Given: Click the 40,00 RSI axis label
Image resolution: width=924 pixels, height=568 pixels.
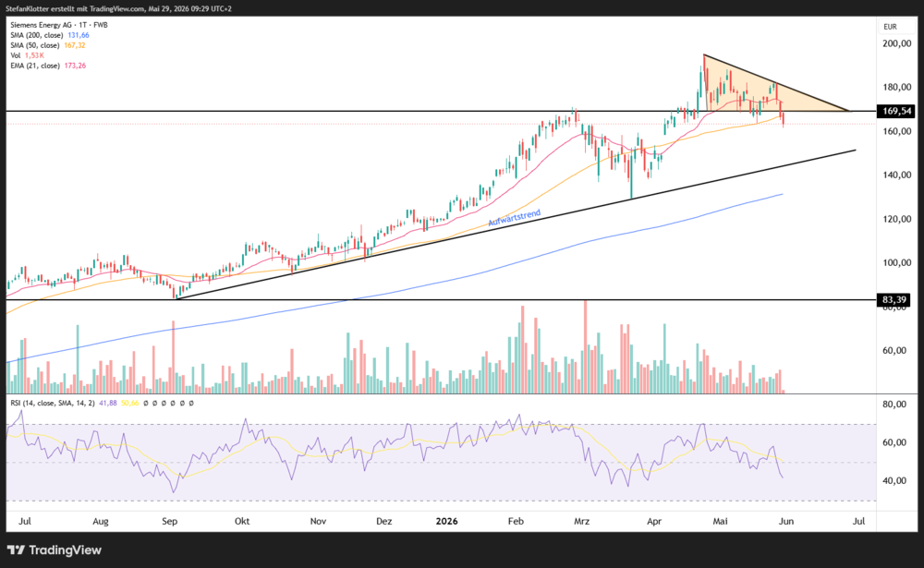Looking at the screenshot, I should tap(894, 481).
